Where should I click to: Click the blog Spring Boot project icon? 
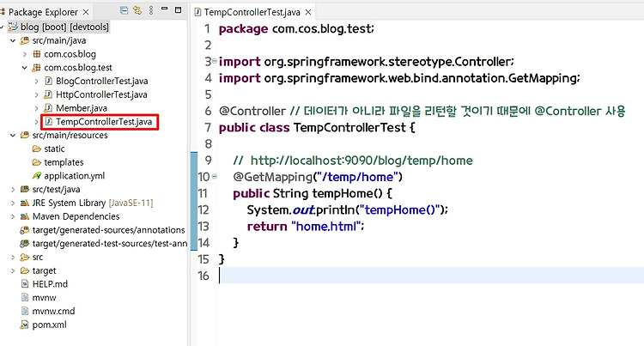point(13,27)
